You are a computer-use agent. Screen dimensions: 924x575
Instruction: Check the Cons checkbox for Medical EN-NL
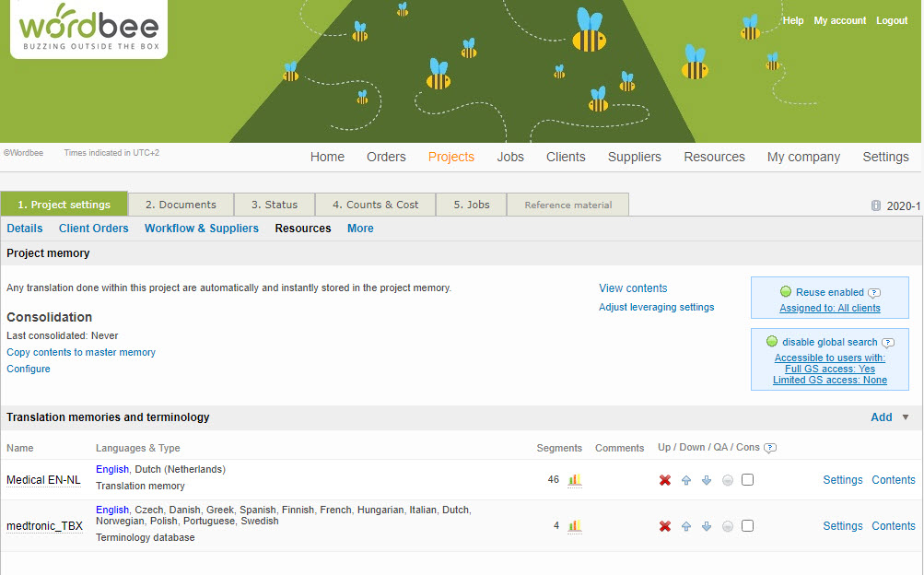[747, 479]
